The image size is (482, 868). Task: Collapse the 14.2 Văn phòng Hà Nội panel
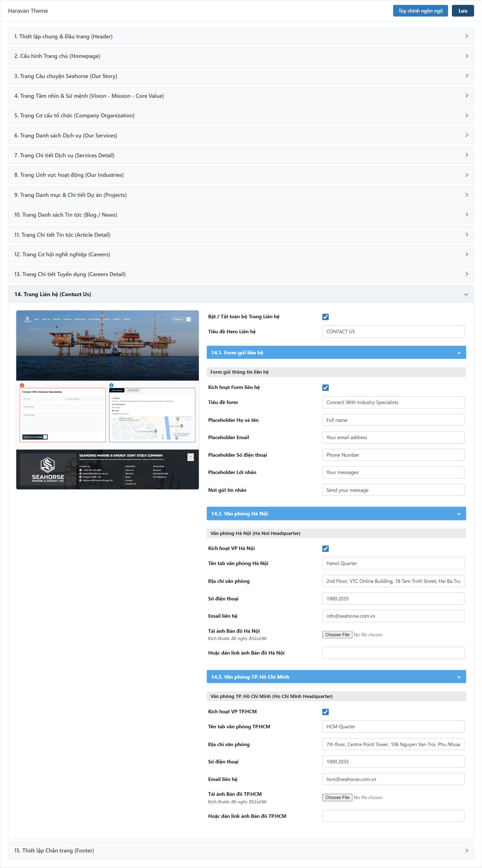pos(336,514)
